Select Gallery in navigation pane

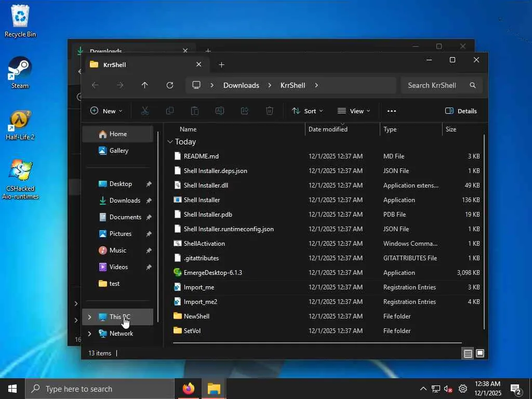point(118,151)
